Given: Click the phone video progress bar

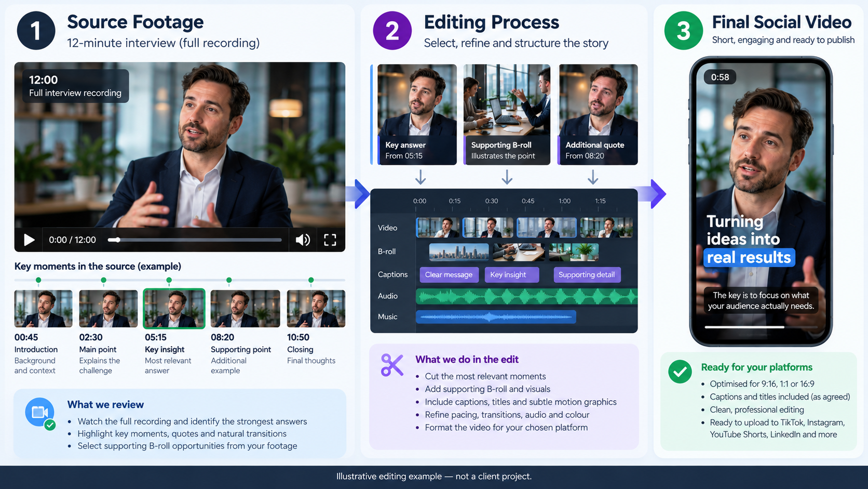Looking at the screenshot, I should 761,327.
